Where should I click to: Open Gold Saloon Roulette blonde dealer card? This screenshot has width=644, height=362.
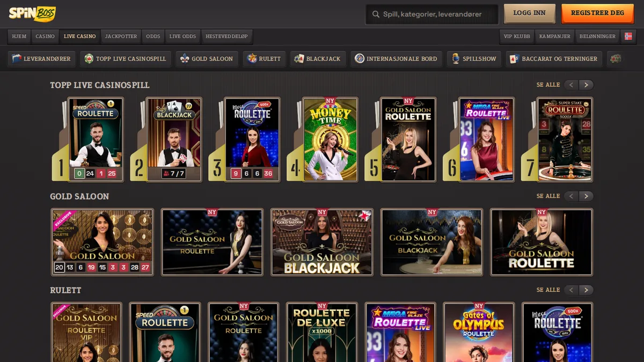pos(541,242)
